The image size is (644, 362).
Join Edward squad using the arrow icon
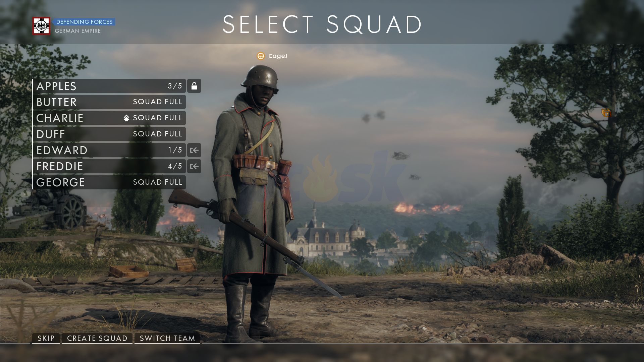194,150
